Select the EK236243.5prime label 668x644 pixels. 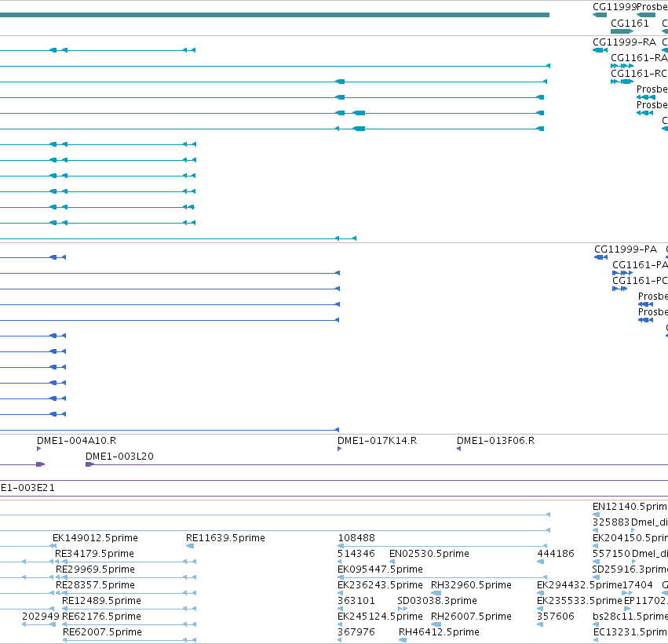[380, 585]
